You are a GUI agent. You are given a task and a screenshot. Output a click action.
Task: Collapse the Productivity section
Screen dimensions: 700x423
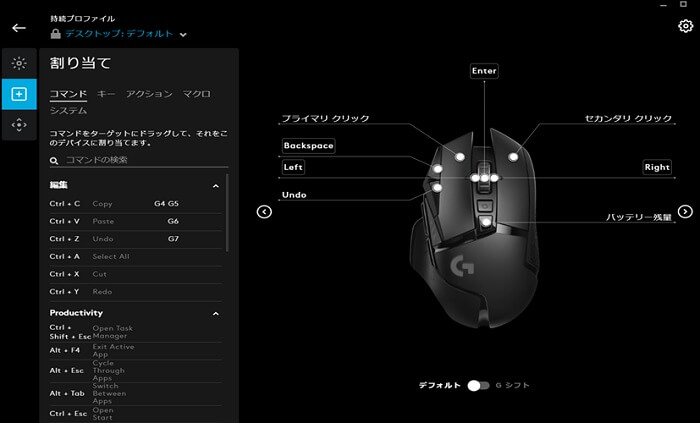pyautogui.click(x=216, y=314)
